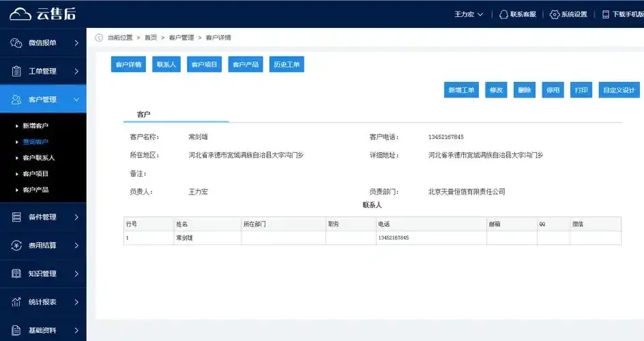Click the WeChat icon beside 微信报单
644x341 pixels.
click(16, 43)
